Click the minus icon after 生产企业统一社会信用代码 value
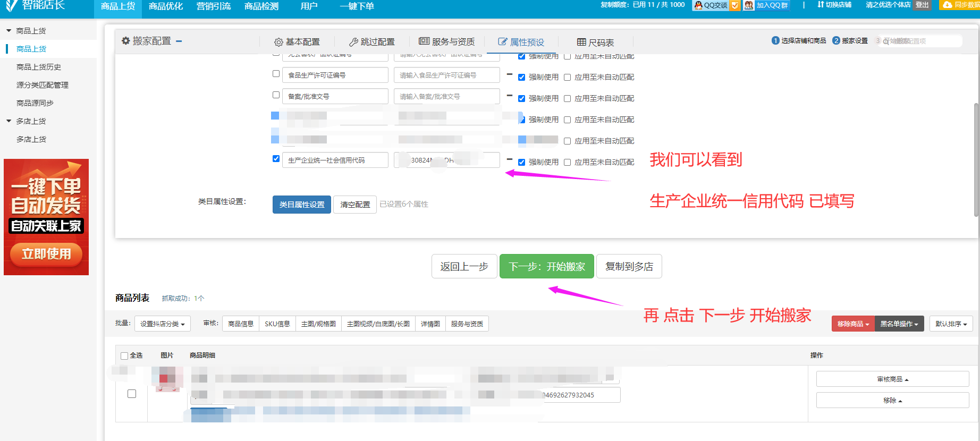The width and height of the screenshot is (980, 441). coord(509,159)
